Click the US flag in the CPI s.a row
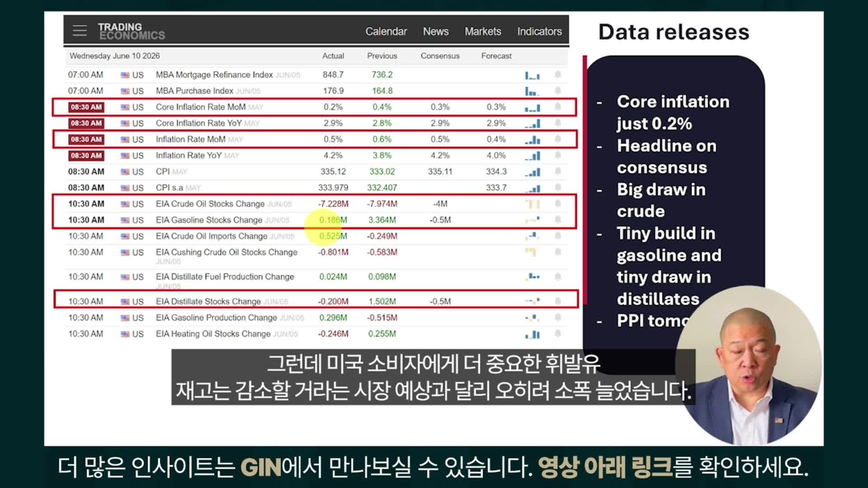Screen dimensions: 868x488 coord(125,188)
